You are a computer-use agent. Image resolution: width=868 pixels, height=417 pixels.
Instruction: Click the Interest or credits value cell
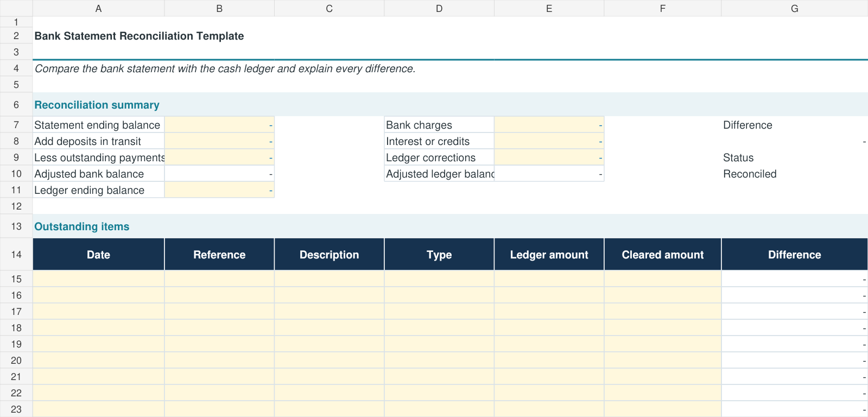(549, 141)
